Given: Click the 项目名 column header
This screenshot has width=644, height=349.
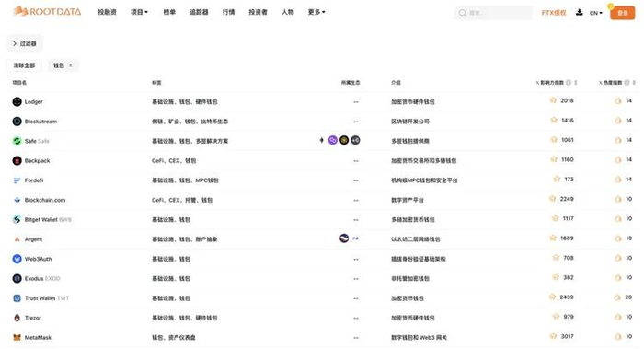Looking at the screenshot, I should [x=19, y=83].
